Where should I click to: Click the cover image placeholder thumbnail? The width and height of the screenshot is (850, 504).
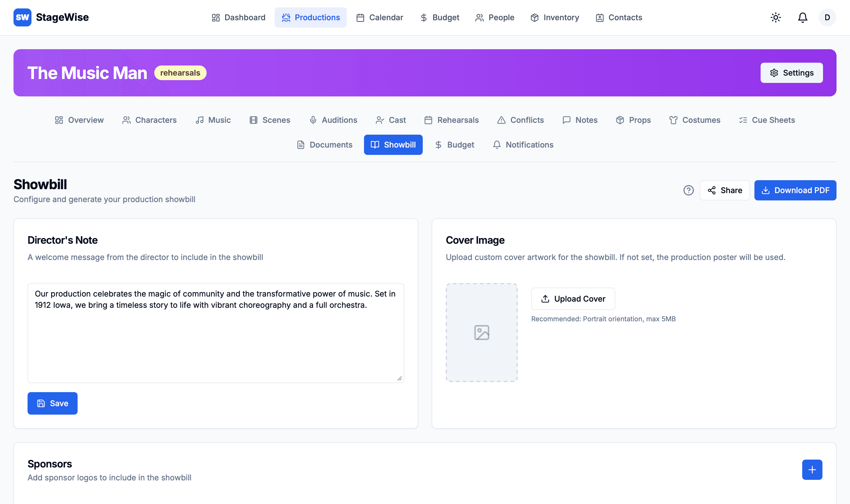click(481, 332)
